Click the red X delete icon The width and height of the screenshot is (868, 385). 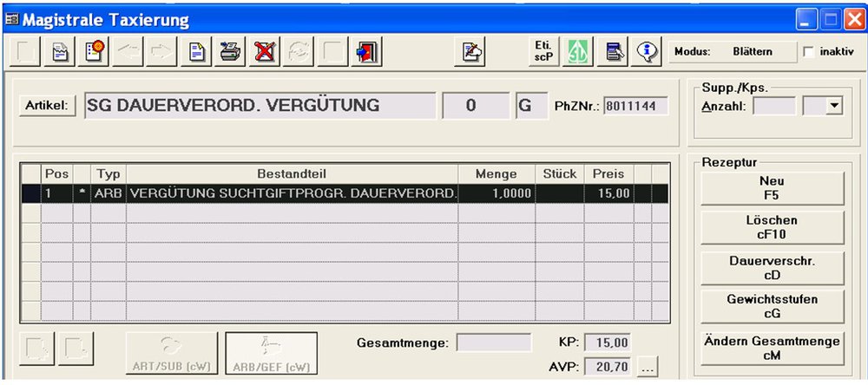[x=264, y=53]
